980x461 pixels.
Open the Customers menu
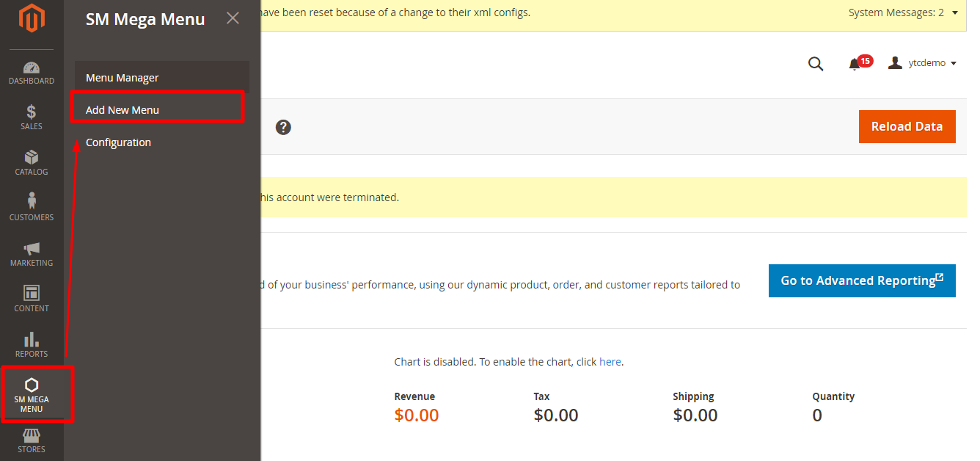[x=32, y=208]
